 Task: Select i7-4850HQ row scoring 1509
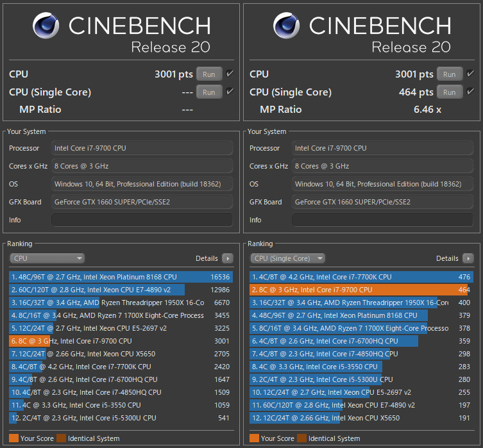tap(121, 392)
